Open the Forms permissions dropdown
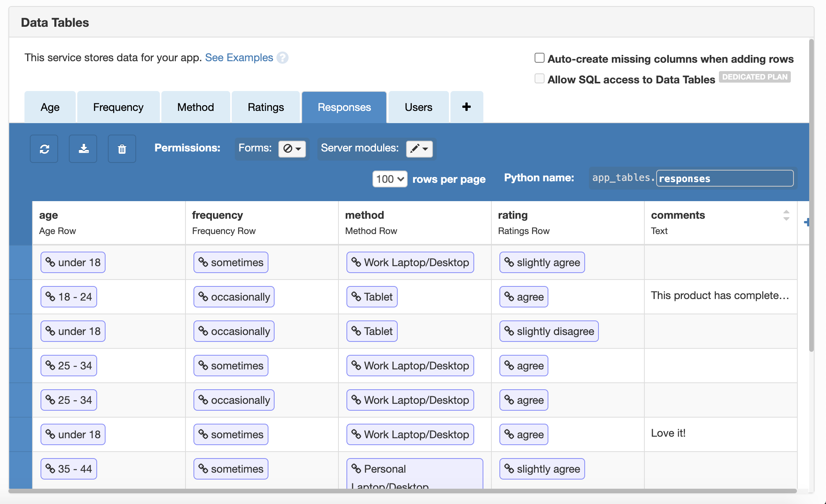 coord(292,149)
